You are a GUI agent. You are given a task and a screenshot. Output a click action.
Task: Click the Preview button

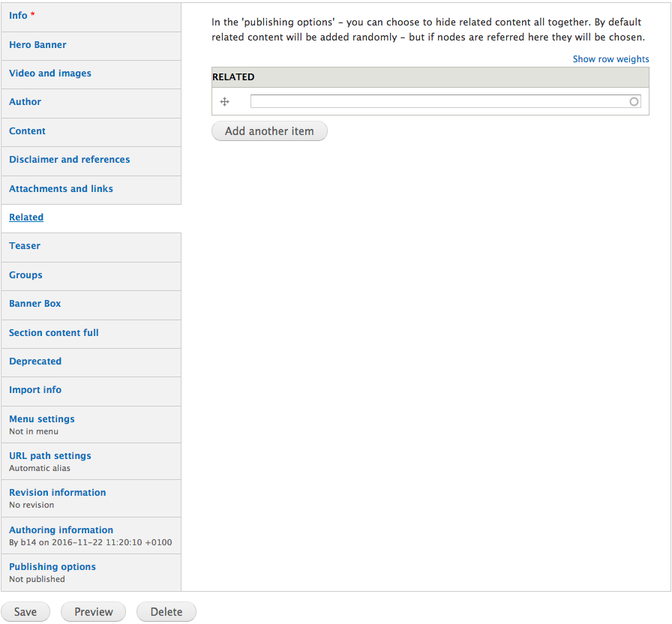(94, 612)
